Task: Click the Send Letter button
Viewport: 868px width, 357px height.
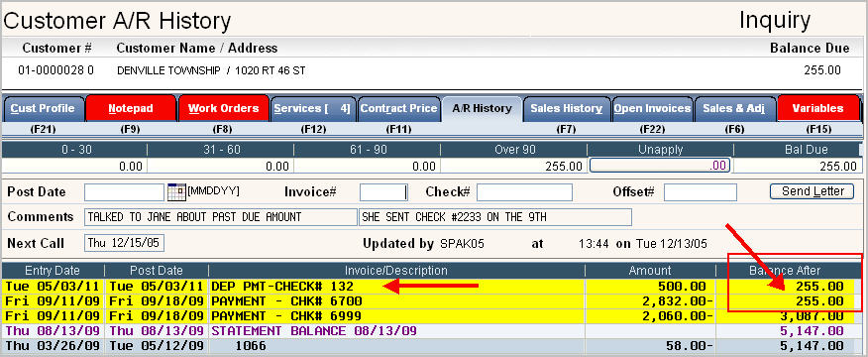Action: pyautogui.click(x=813, y=191)
